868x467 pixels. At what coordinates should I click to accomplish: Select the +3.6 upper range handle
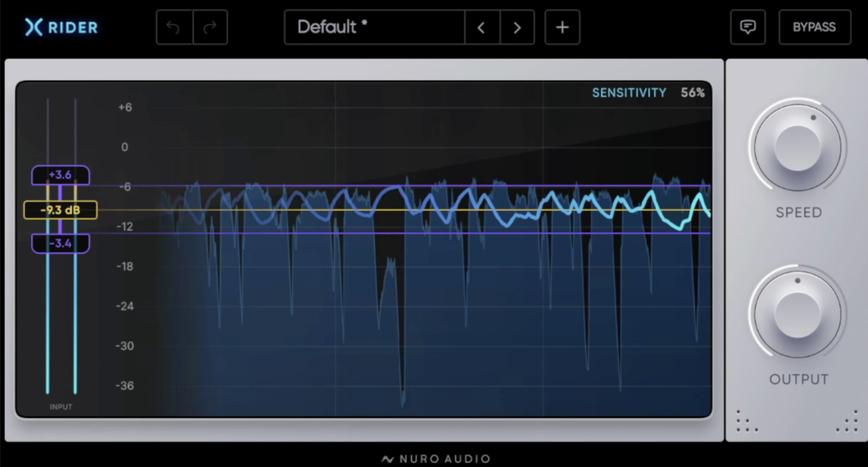(60, 175)
